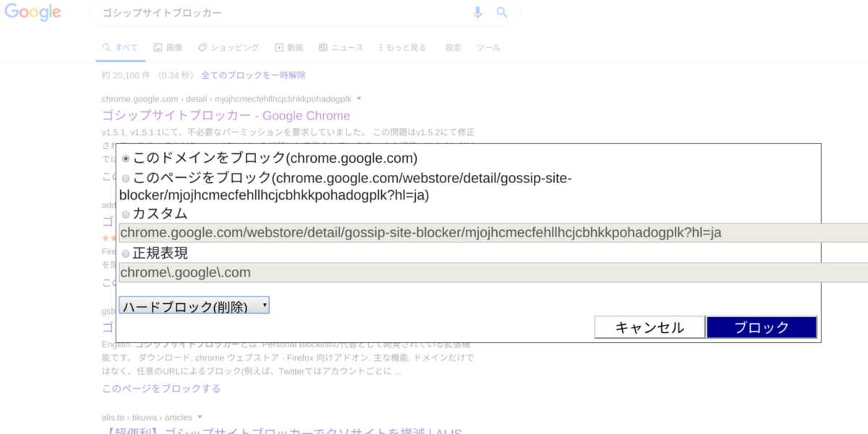This screenshot has height=434, width=868.
Task: Click the magnifying glass search icon
Action: click(503, 12)
